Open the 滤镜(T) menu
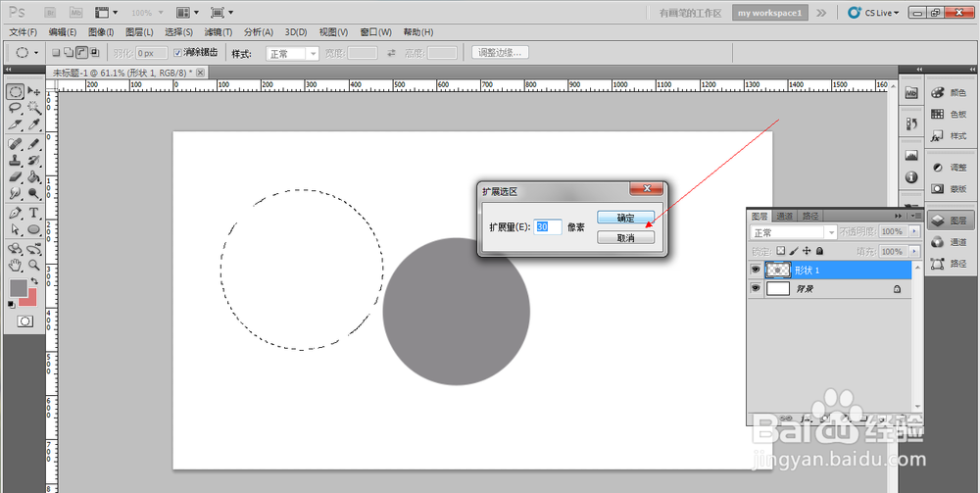This screenshot has width=980, height=493. [219, 32]
